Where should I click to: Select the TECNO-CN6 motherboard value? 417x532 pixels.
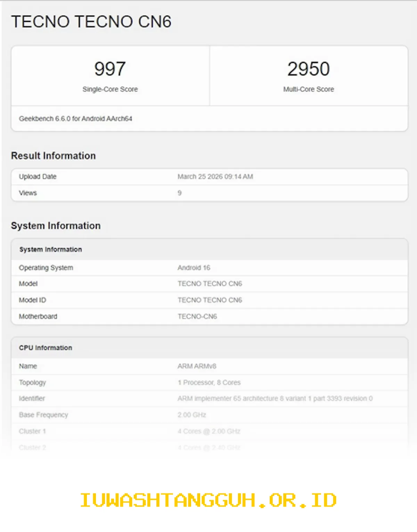tap(197, 316)
